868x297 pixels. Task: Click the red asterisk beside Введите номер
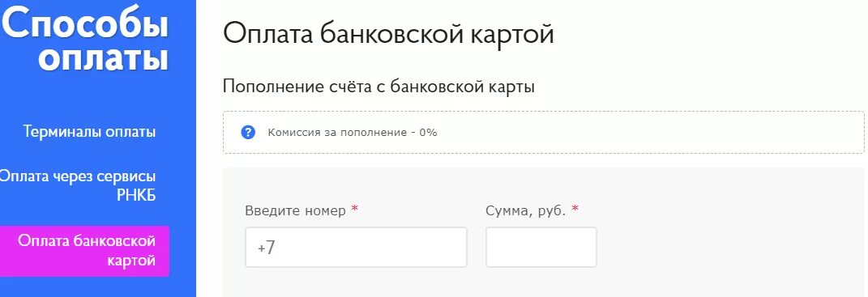355,210
